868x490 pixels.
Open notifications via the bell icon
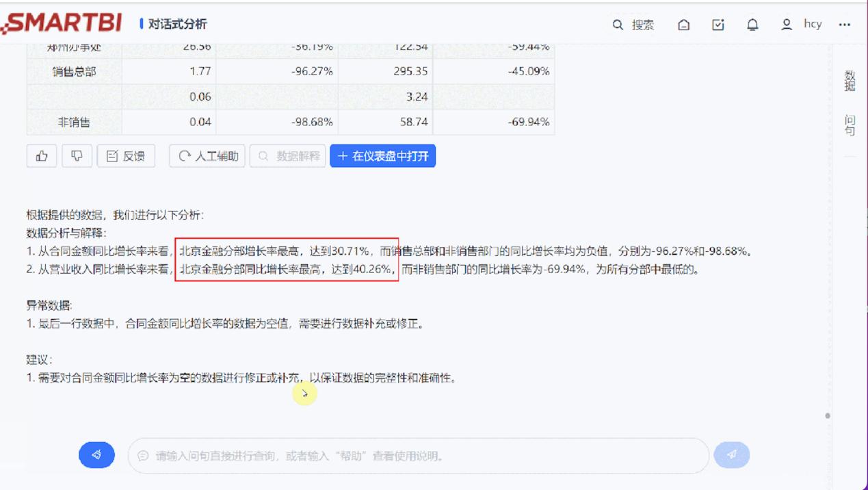(x=752, y=25)
